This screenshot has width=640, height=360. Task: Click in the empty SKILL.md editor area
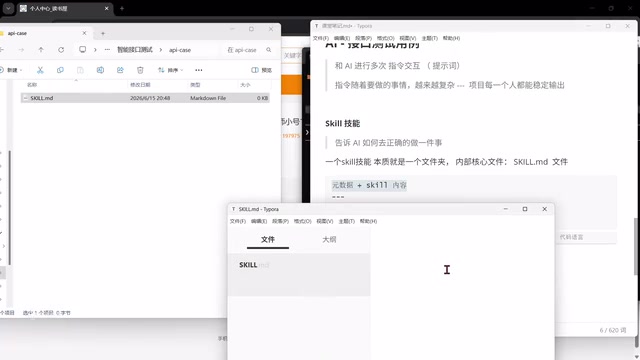pos(462,293)
